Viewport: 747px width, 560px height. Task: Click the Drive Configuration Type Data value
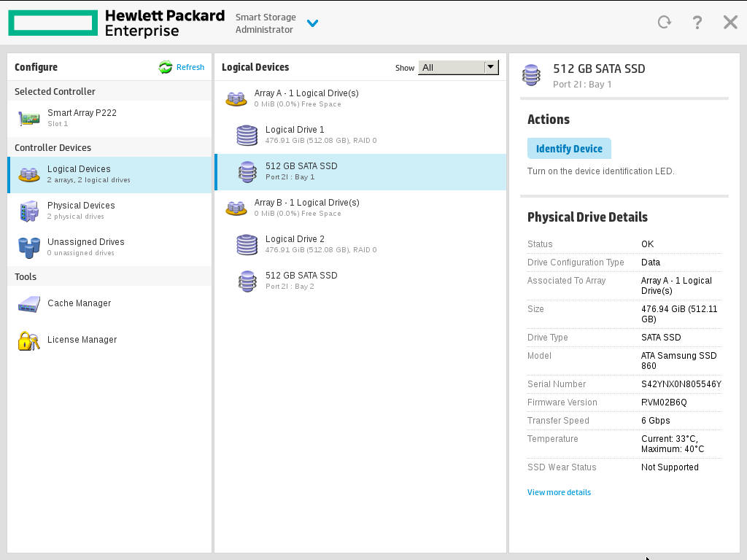pos(650,262)
